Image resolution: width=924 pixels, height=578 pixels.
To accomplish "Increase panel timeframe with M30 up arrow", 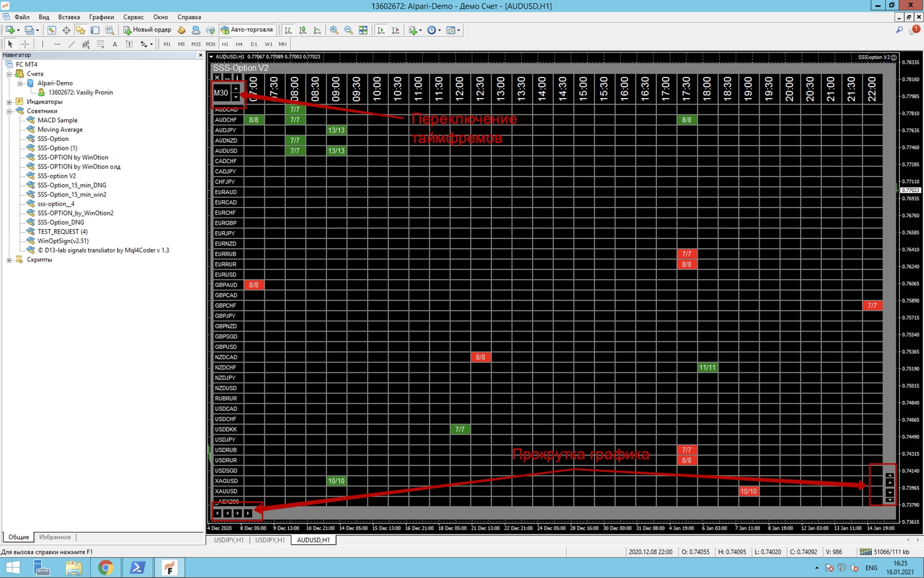I will pyautogui.click(x=236, y=89).
